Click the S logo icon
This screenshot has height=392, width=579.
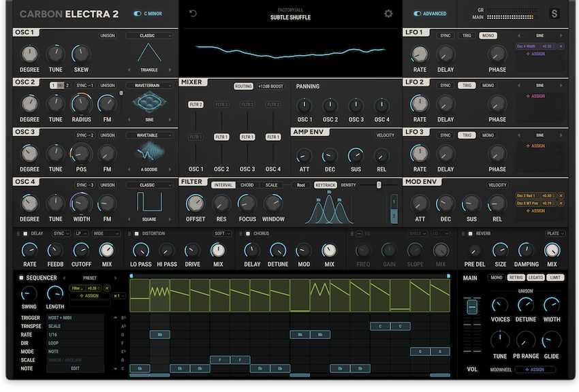pyautogui.click(x=554, y=14)
